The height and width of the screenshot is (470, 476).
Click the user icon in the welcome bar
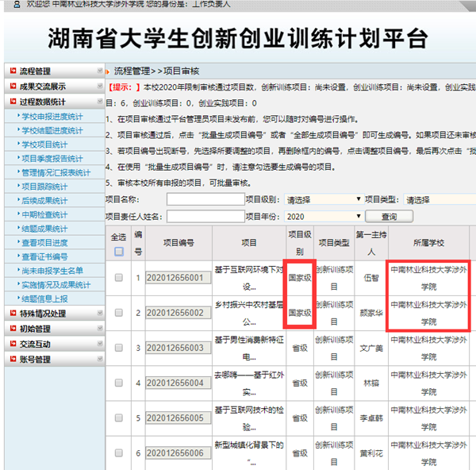tap(17, 5)
